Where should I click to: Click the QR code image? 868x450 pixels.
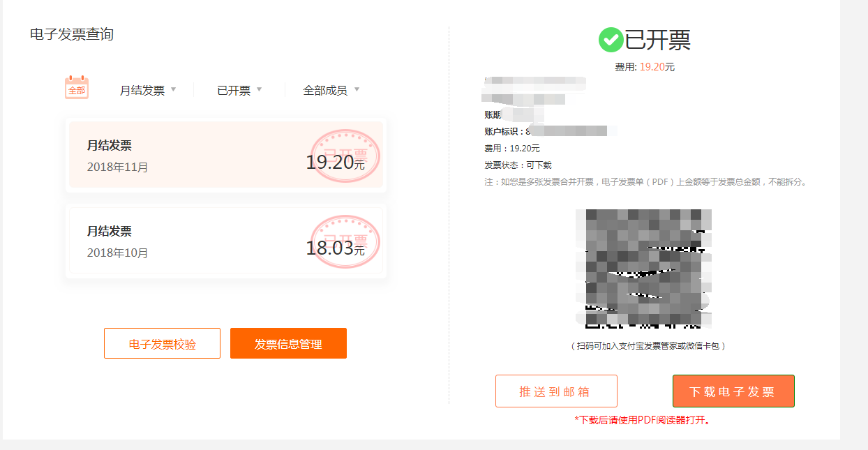(x=643, y=269)
